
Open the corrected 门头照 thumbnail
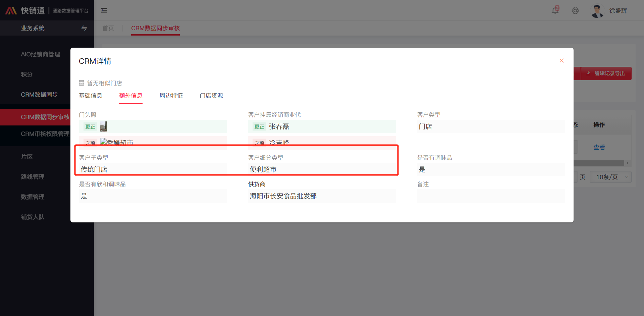click(104, 126)
